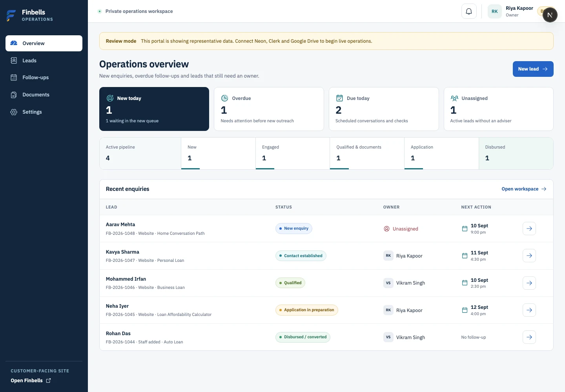Click the Application in preparation badge
The image size is (565, 392).
pos(307,310)
